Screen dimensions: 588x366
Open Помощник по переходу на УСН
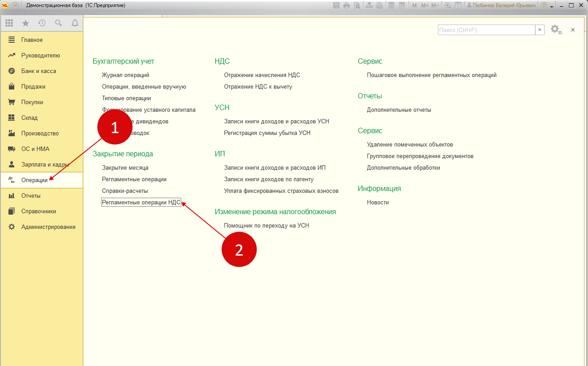tap(266, 226)
